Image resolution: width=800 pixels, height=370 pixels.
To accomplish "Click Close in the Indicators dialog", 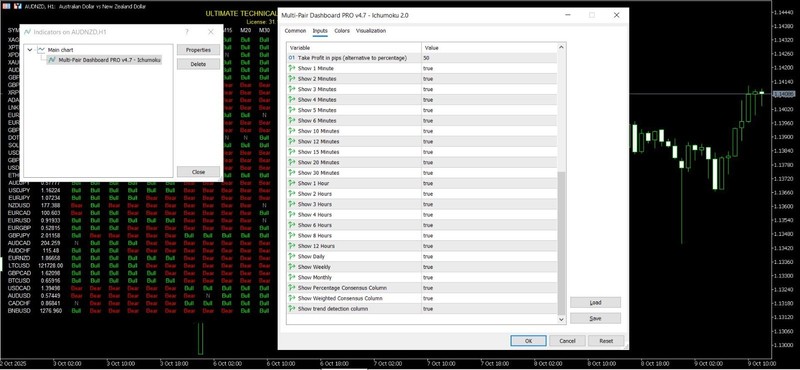I will 198,172.
